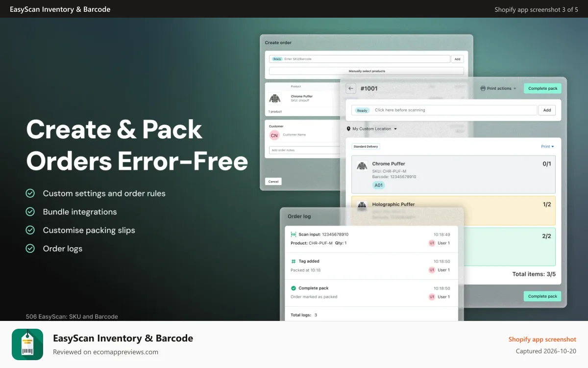Click 'Barcode: 12345678910' under Chrome Puffer
Screen dimensions: 588x368
pos(394,177)
